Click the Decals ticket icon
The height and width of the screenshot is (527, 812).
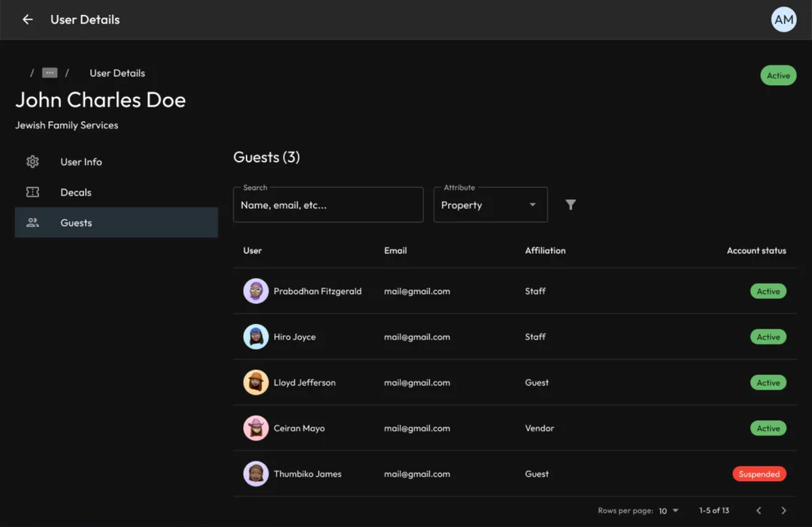coord(32,192)
